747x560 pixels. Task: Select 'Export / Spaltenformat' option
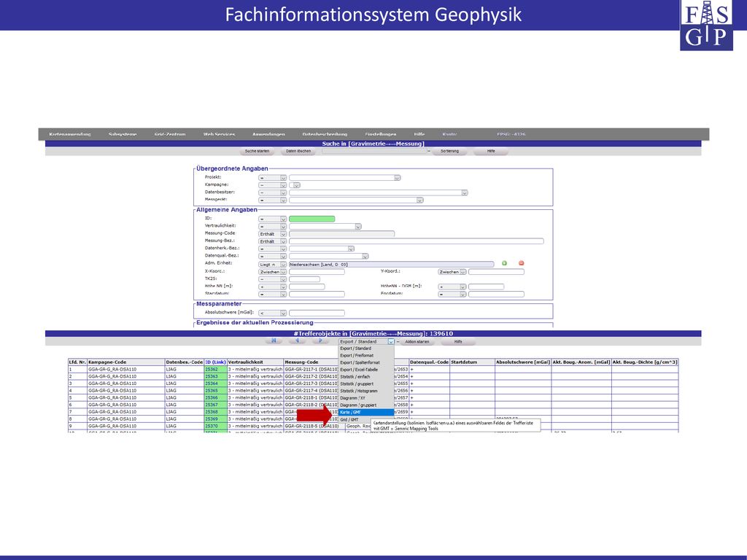click(x=366, y=362)
